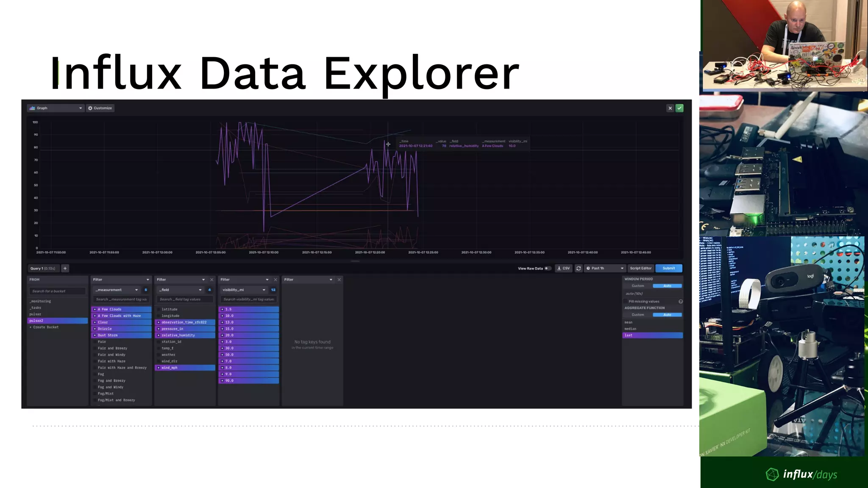The width and height of the screenshot is (868, 488).
Task: Choose the median aggregate function
Action: tap(653, 329)
